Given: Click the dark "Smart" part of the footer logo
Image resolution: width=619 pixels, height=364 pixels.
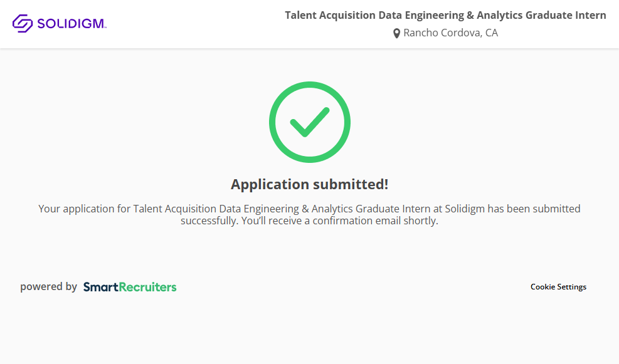Looking at the screenshot, I should pyautogui.click(x=100, y=287).
